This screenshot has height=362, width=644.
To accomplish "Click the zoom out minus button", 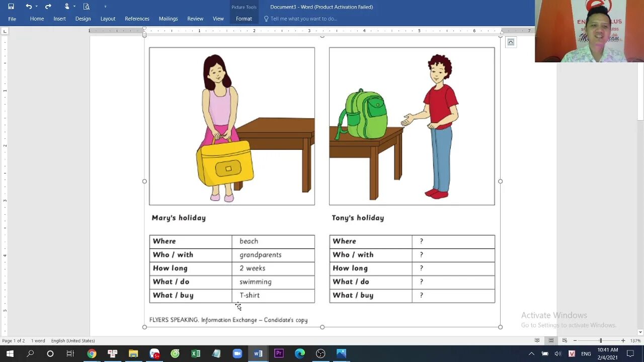I will click(x=575, y=341).
